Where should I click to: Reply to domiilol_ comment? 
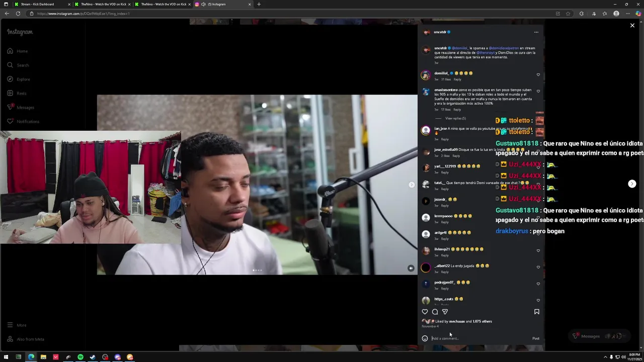click(x=457, y=79)
